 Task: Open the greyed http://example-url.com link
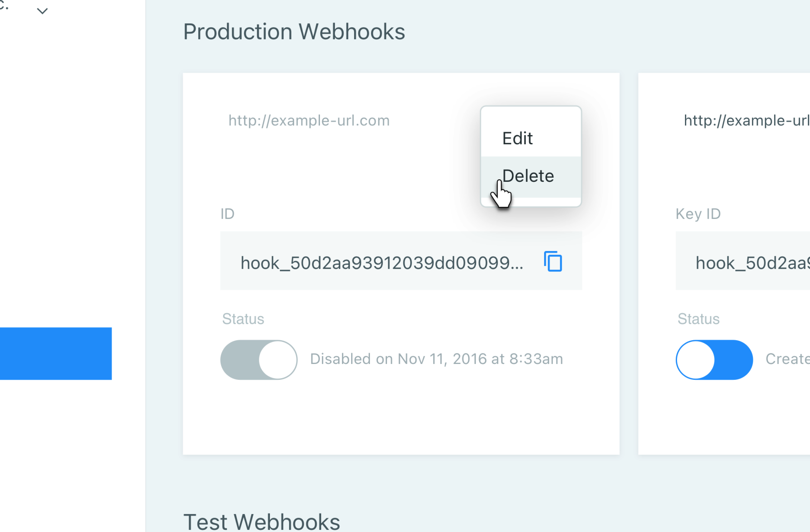(x=309, y=120)
